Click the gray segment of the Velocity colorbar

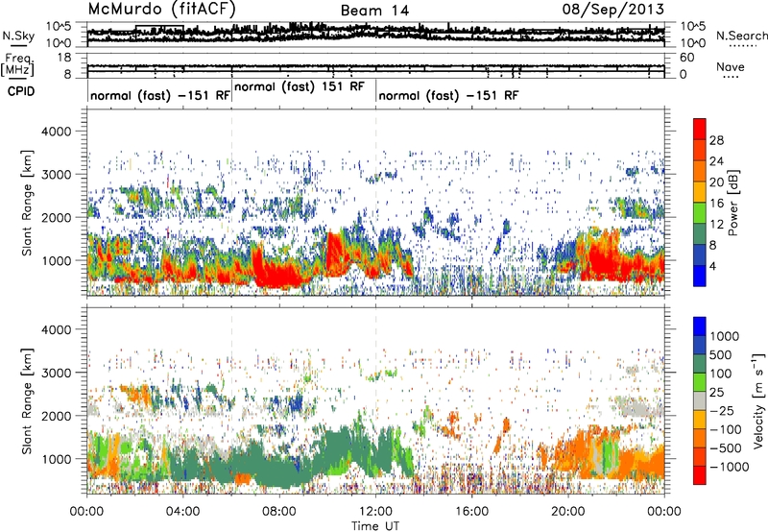700,400
